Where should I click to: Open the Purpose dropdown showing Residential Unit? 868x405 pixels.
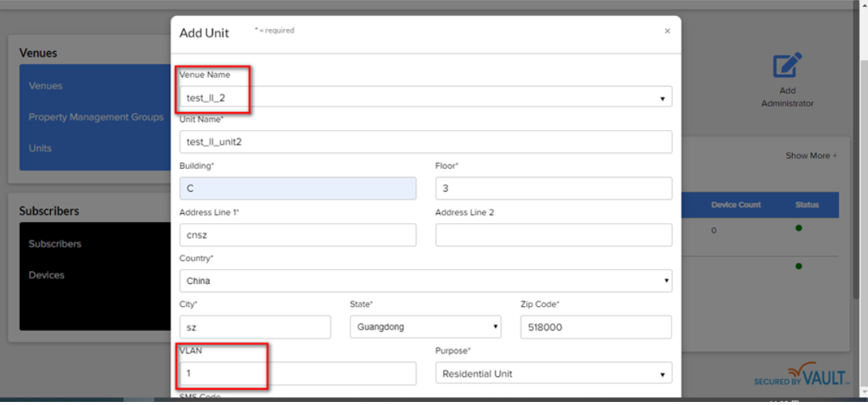[553, 374]
